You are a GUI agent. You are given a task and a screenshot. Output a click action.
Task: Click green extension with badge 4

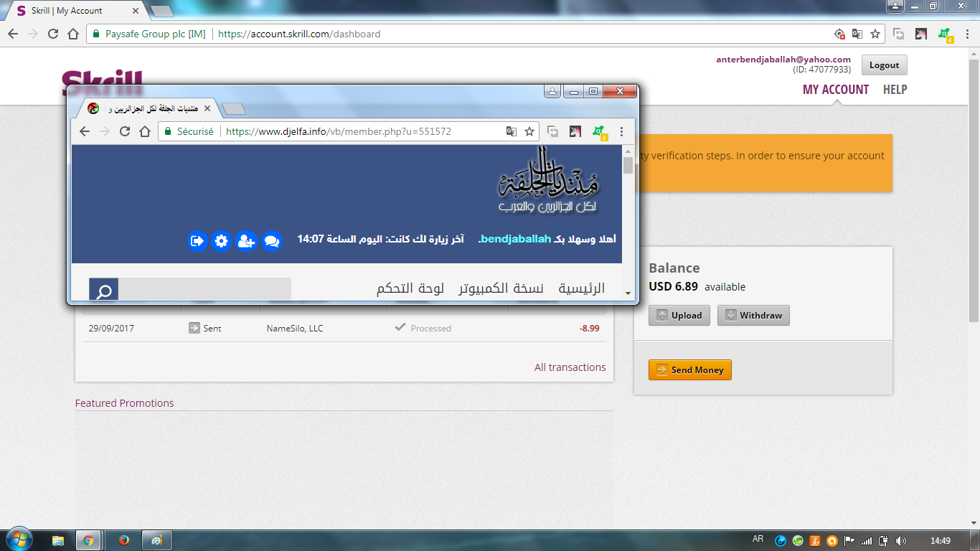coord(945,34)
